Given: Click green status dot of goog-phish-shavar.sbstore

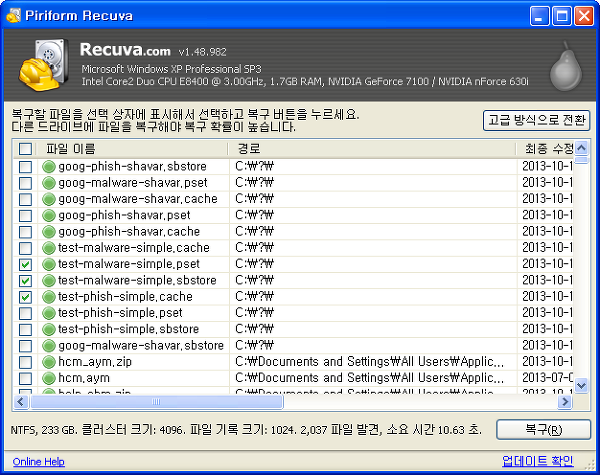Looking at the screenshot, I should (48, 166).
